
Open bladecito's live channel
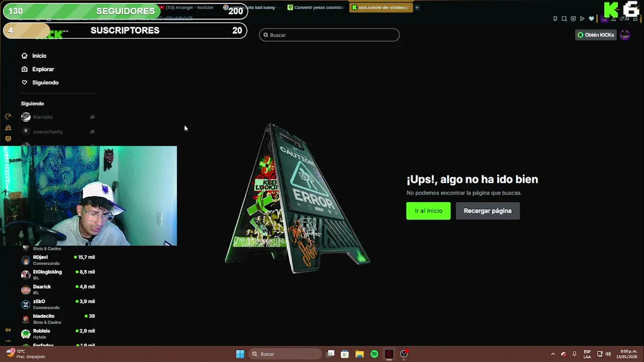(58, 319)
